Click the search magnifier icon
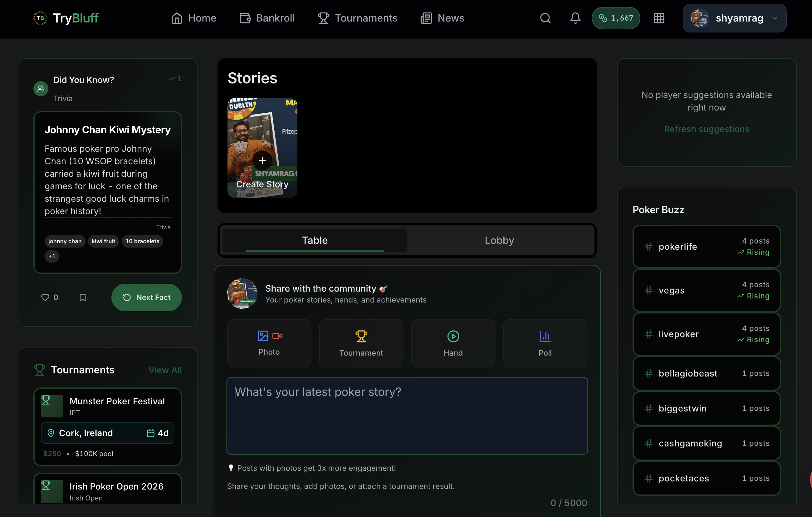 point(545,18)
